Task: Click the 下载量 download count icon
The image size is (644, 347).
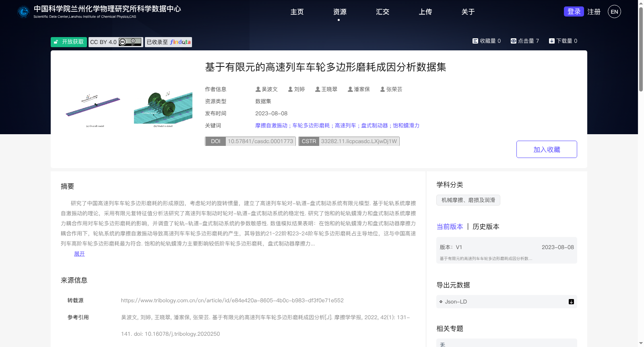Action: tap(552, 41)
